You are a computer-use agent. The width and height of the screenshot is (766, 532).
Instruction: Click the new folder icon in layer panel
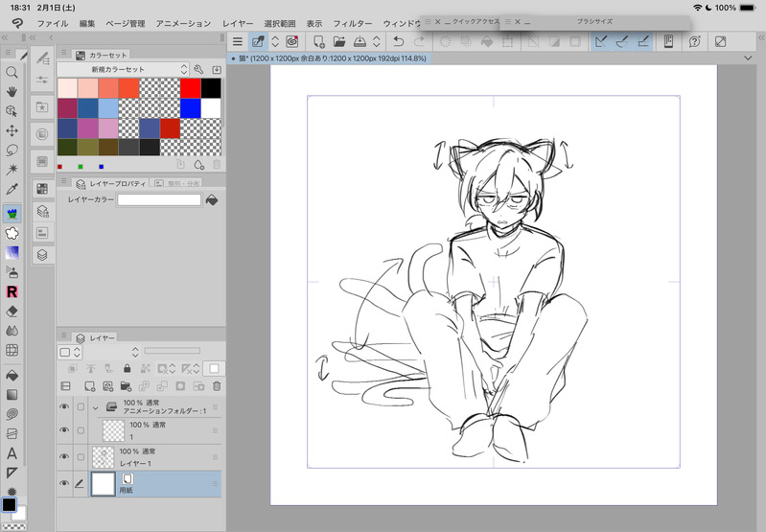[x=126, y=386]
